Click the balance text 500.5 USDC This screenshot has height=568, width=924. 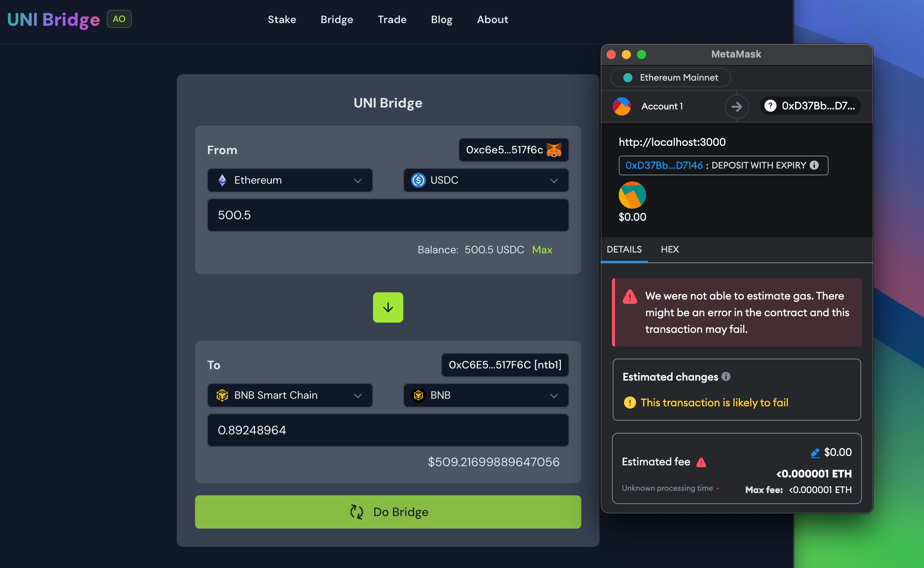(494, 250)
